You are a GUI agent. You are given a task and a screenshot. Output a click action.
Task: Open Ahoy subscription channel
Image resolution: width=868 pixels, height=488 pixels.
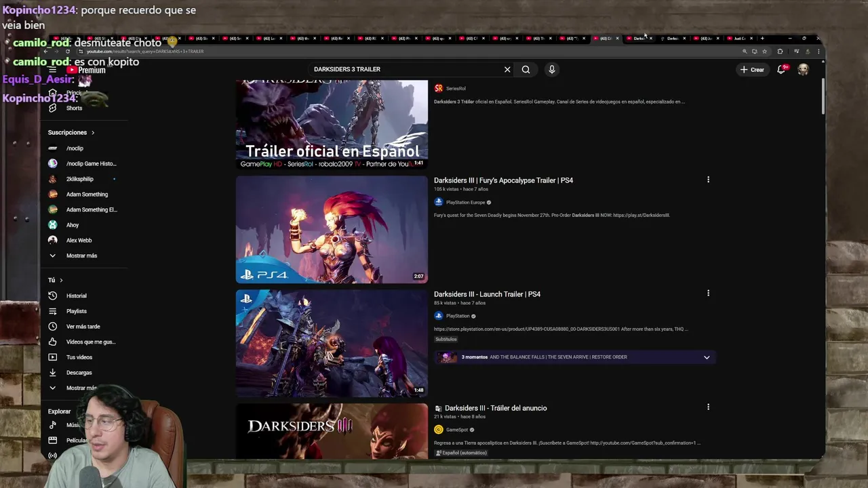tap(73, 225)
